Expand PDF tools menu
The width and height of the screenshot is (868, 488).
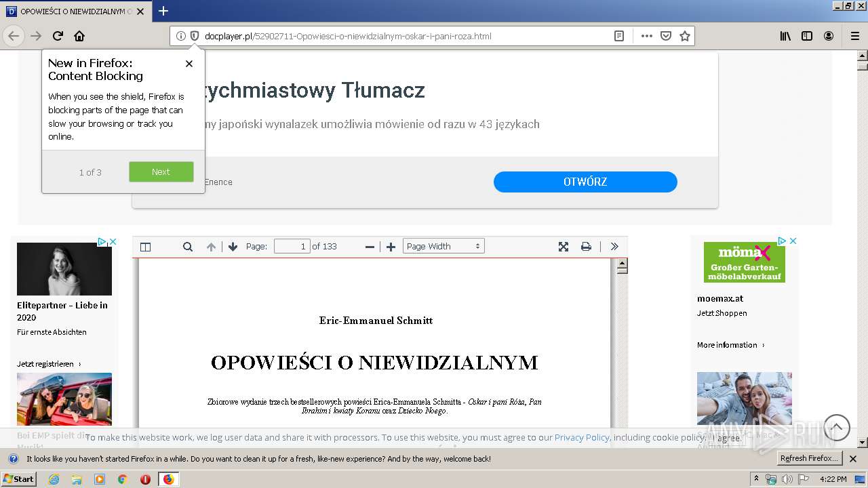[614, 247]
